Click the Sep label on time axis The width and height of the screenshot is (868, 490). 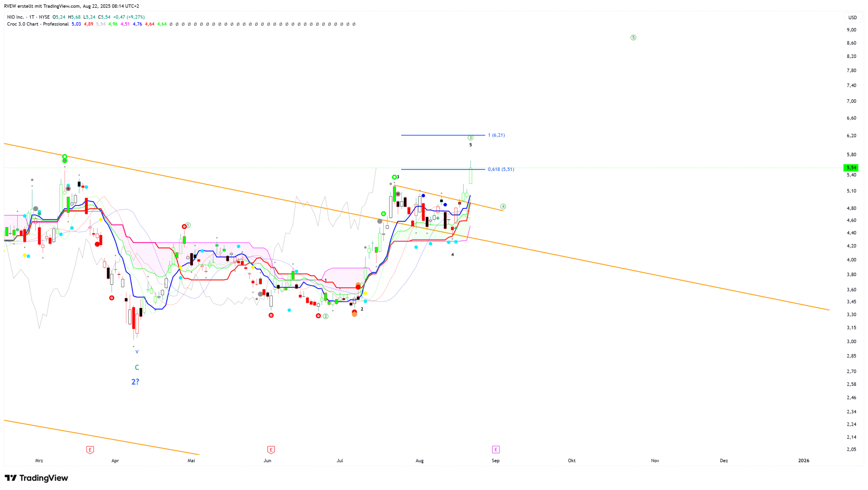click(495, 460)
